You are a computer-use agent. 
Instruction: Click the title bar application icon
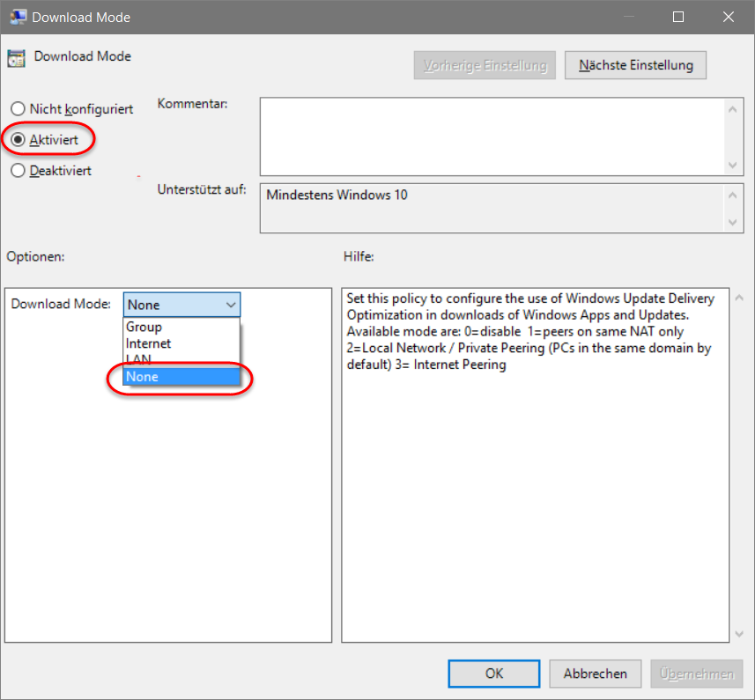tap(19, 16)
